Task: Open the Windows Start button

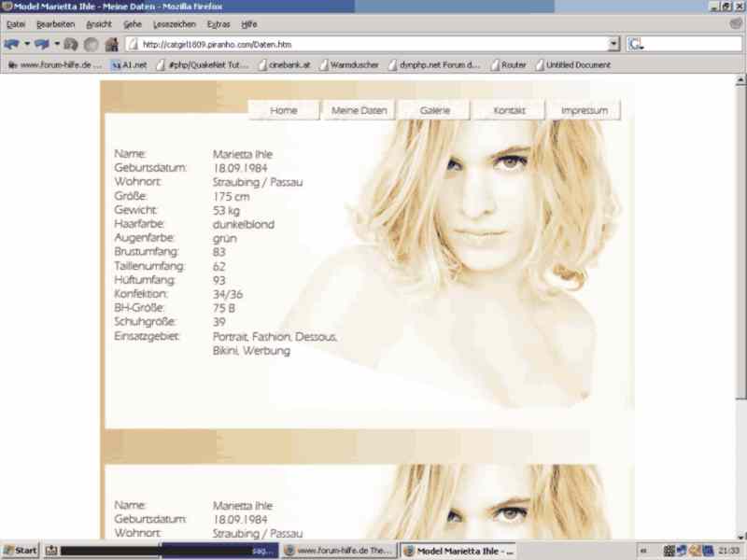Action: [21, 551]
